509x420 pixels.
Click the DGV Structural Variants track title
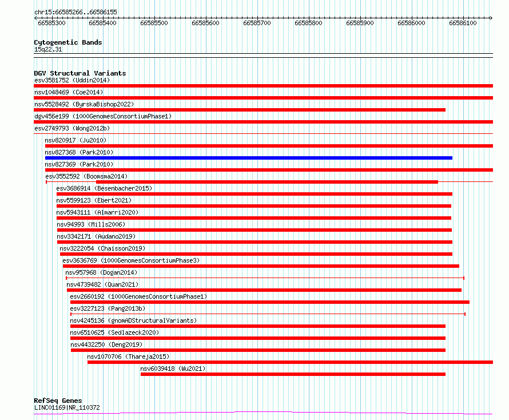80,73
